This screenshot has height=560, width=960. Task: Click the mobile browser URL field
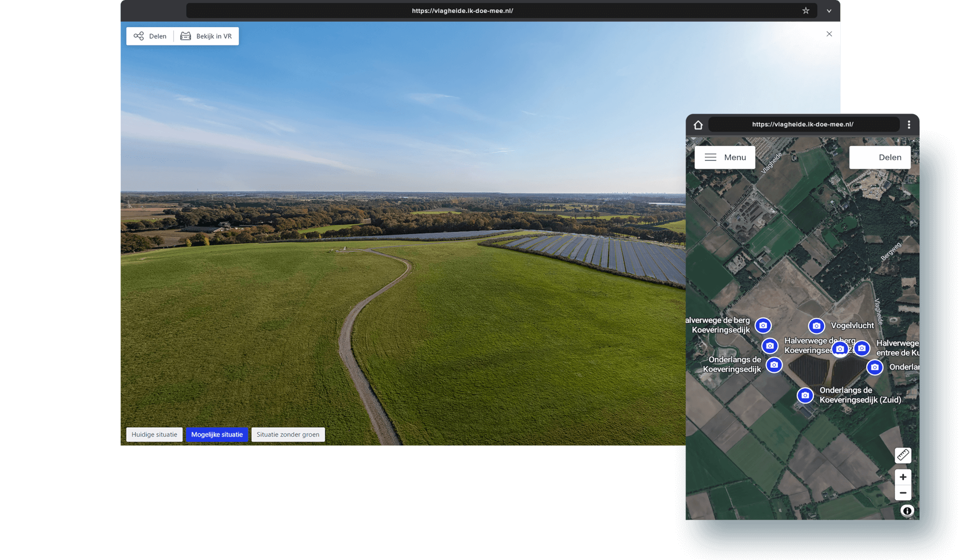[802, 124]
